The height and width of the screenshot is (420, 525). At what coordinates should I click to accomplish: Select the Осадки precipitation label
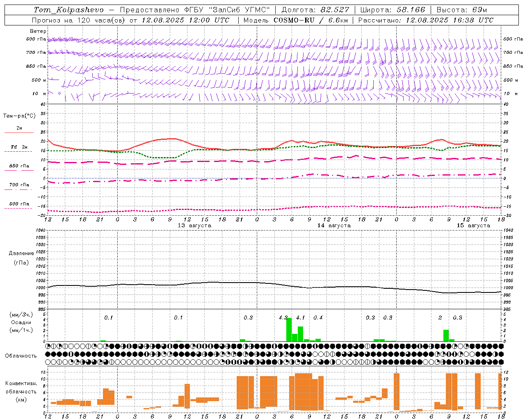pyautogui.click(x=21, y=322)
